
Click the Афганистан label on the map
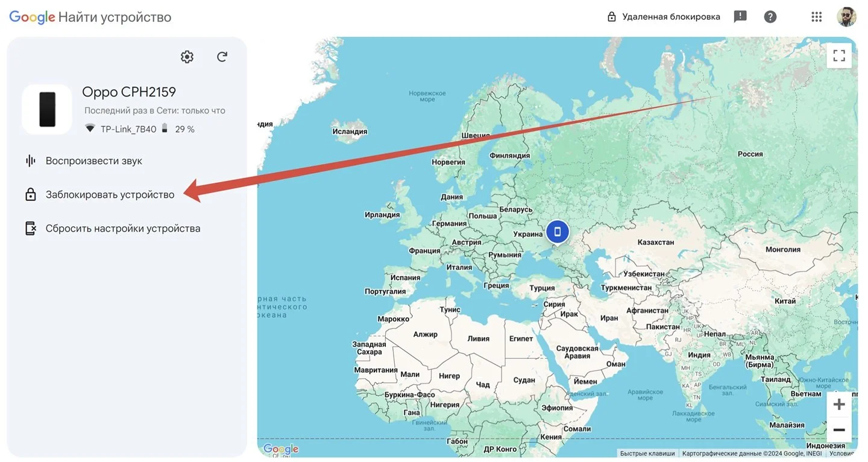[647, 311]
